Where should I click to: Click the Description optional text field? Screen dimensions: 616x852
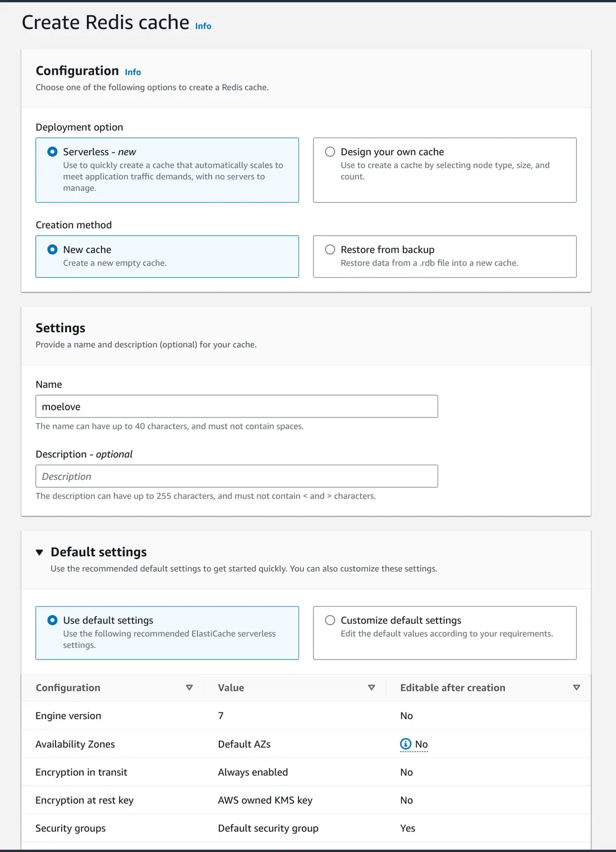[236, 476]
